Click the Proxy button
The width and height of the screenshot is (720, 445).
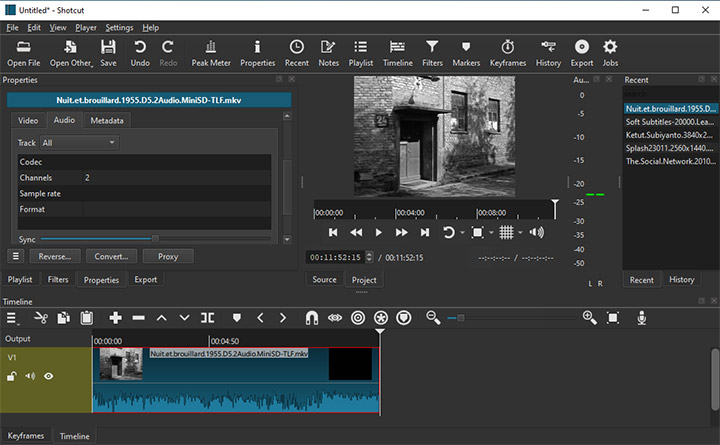[168, 256]
